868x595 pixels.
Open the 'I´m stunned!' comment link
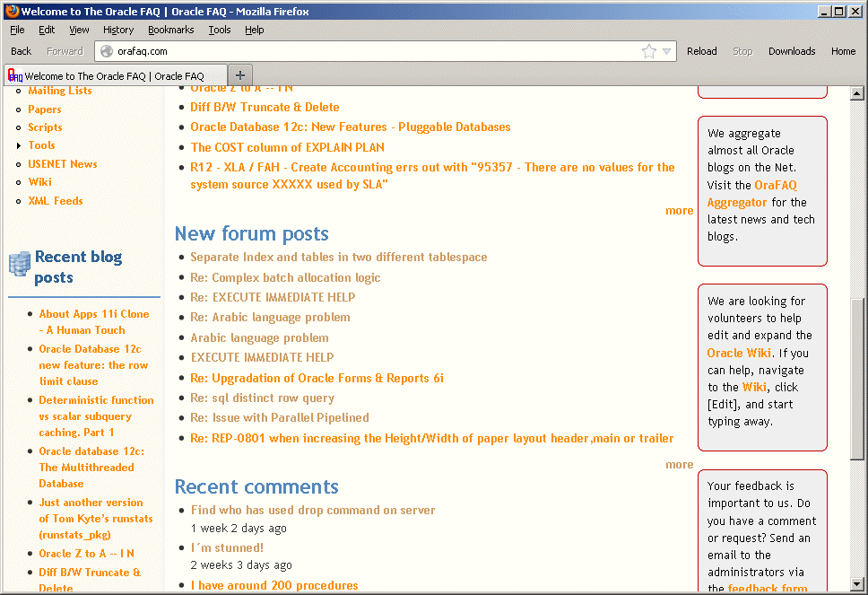point(227,548)
